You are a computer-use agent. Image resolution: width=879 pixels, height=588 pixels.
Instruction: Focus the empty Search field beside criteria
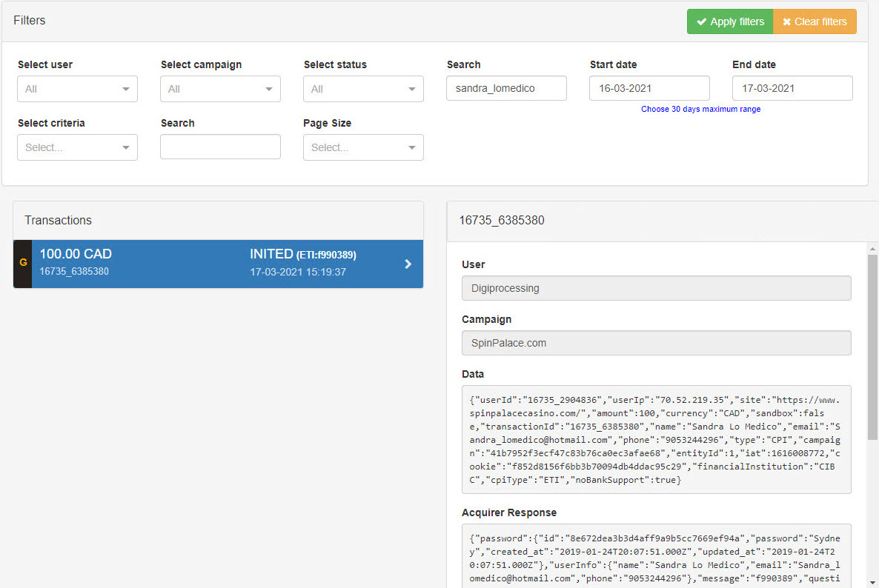coord(220,147)
